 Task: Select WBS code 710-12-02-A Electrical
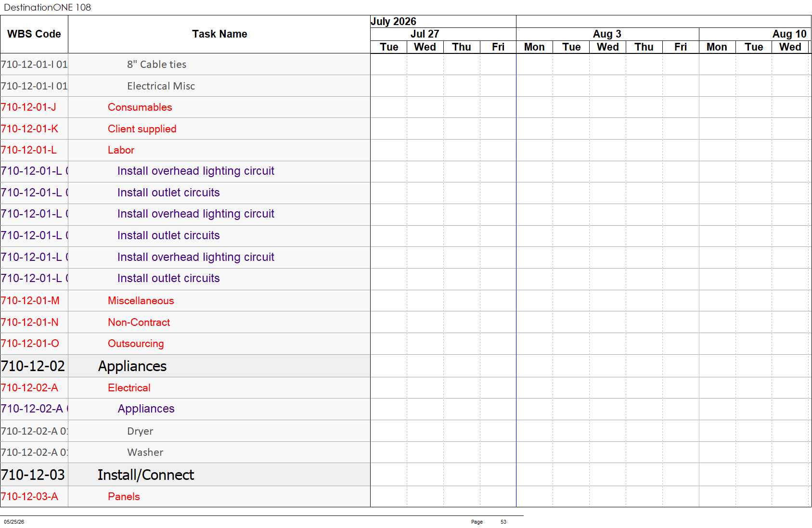tap(29, 388)
